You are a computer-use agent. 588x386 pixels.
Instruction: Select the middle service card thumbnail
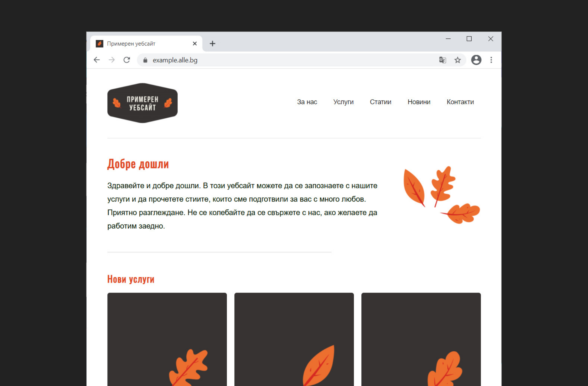pos(294,339)
